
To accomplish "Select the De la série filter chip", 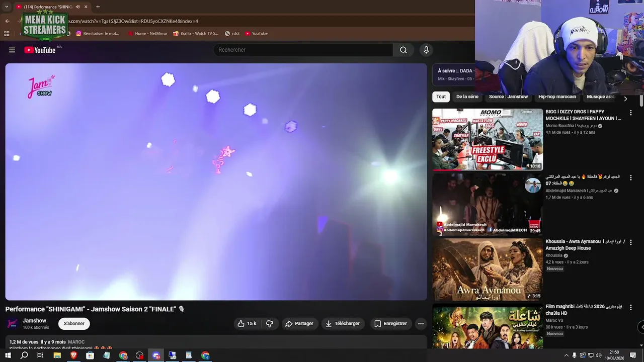I will pyautogui.click(x=467, y=97).
